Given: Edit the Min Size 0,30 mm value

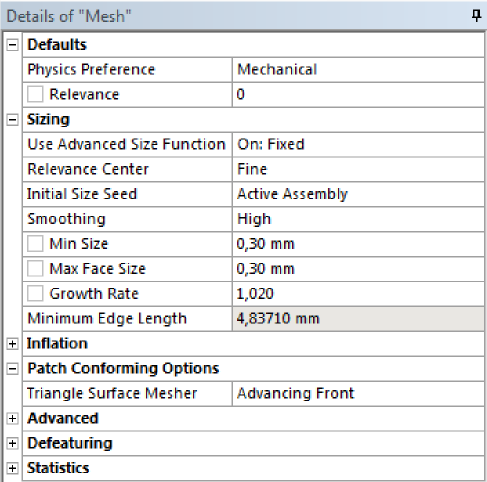Looking at the screenshot, I should 358,244.
